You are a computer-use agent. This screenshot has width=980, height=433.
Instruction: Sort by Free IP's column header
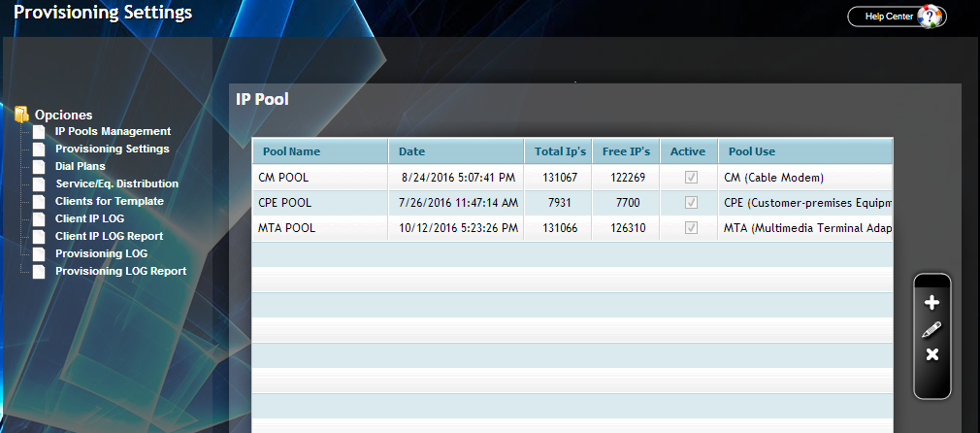click(x=626, y=151)
